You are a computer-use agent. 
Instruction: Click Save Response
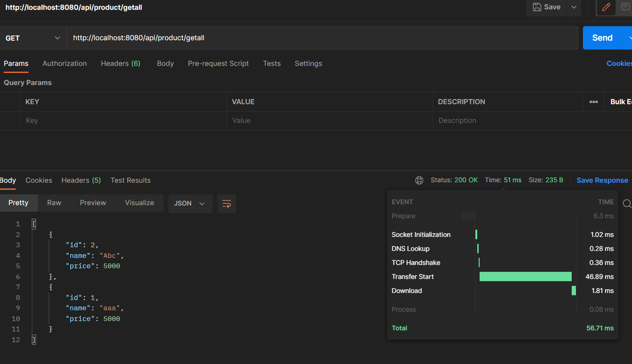point(602,180)
